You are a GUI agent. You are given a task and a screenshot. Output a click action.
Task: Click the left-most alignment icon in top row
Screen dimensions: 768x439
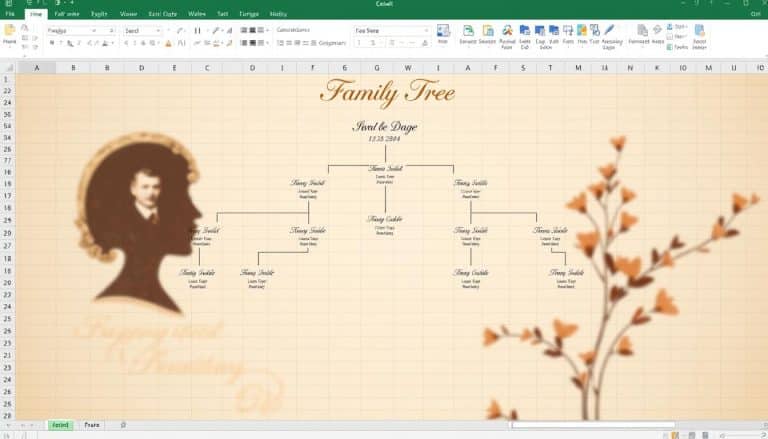(x=243, y=30)
